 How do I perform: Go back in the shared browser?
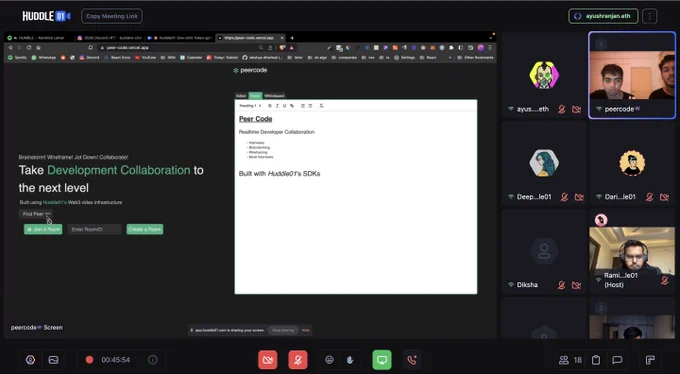pos(10,48)
